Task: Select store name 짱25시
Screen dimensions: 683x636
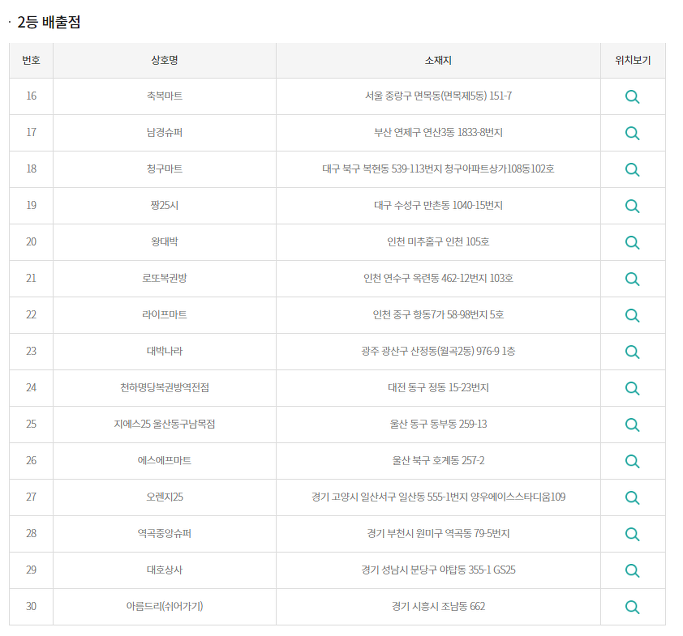Action: coord(165,205)
